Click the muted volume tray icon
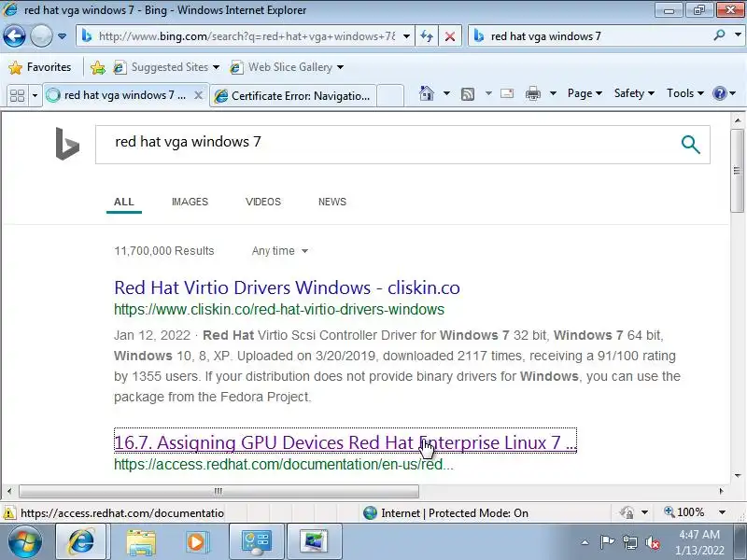 point(653,542)
